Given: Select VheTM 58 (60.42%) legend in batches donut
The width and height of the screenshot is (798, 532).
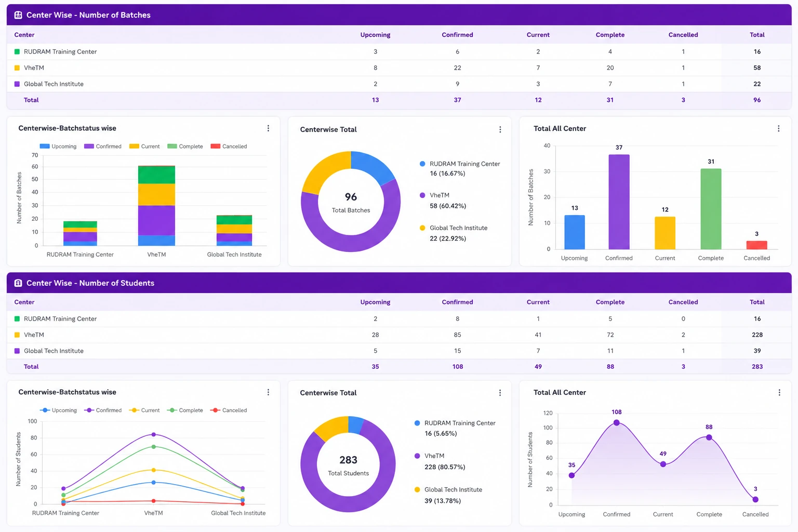Looking at the screenshot, I should click(443, 201).
